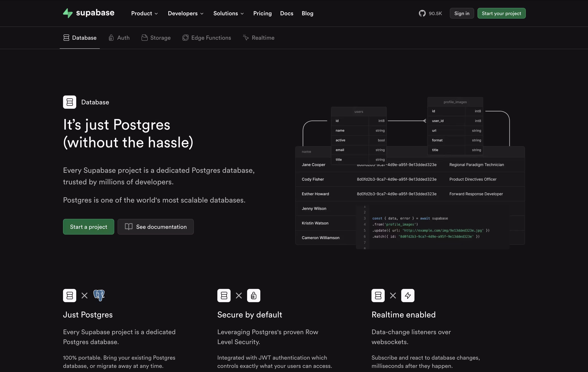This screenshot has height=372, width=588.
Task: Click database icon above Just Postgres
Action: point(70,296)
